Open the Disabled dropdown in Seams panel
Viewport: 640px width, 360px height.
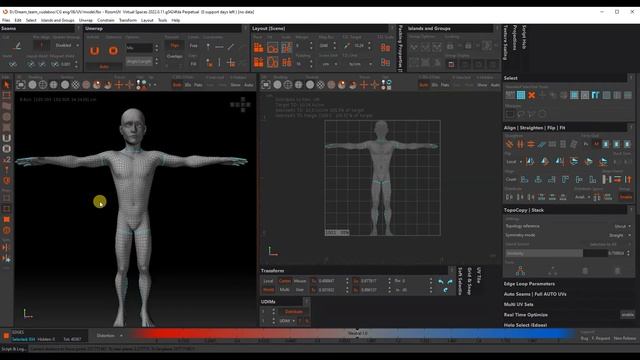click(67, 45)
